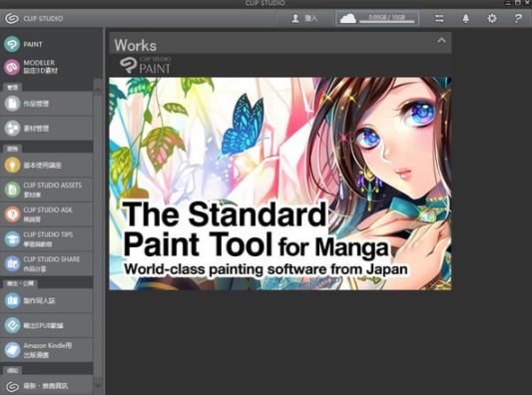Open the basic usage lightbulb icon
The width and height of the screenshot is (532, 395).
[x=12, y=166]
